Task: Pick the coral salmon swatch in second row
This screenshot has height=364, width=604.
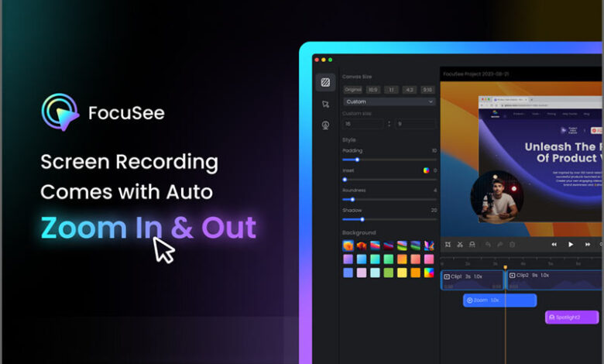Action: click(x=415, y=259)
